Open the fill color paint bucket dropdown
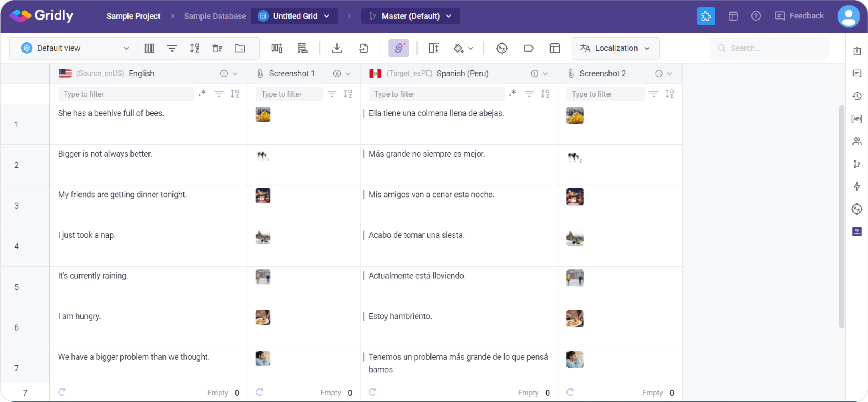 [x=464, y=48]
